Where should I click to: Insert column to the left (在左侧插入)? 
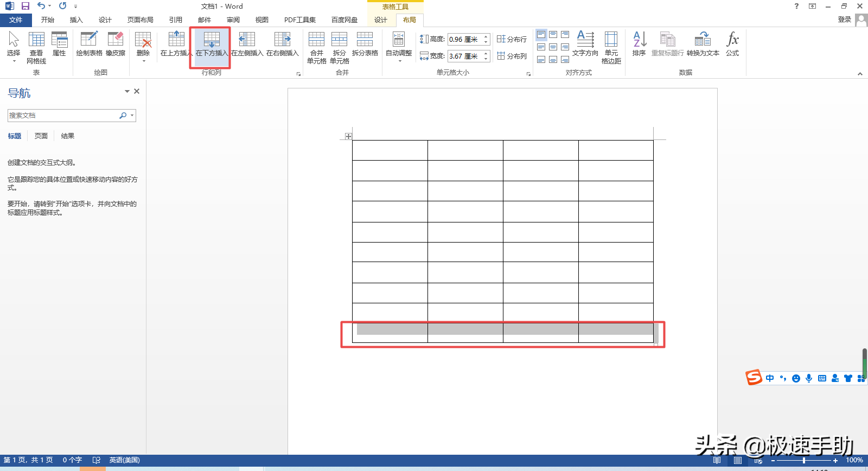click(247, 44)
